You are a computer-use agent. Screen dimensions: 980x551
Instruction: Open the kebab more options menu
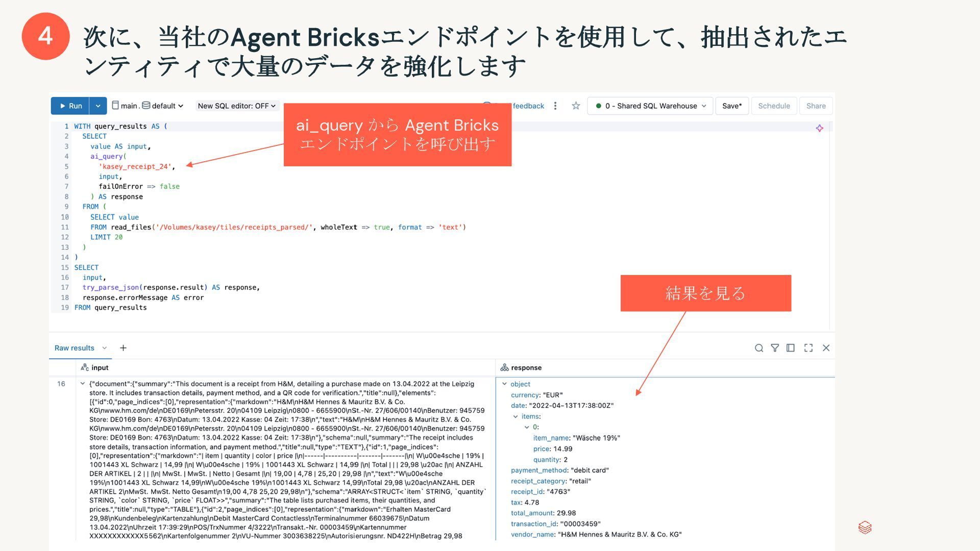pos(555,106)
